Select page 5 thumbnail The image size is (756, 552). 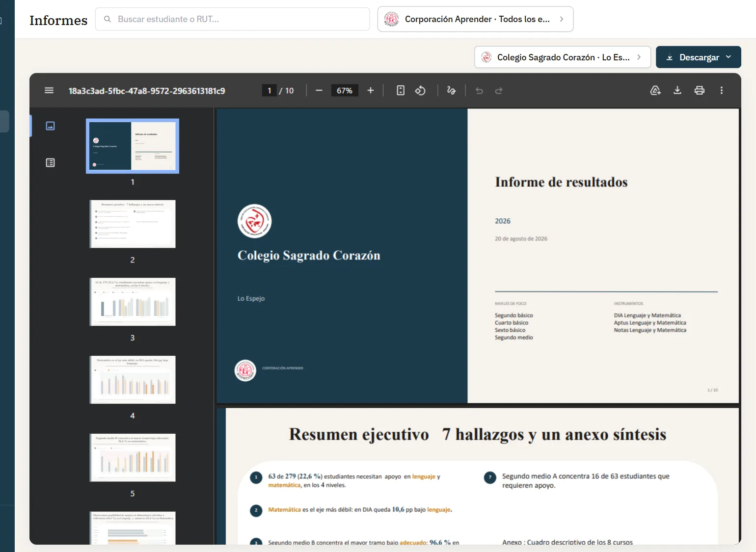pos(133,458)
